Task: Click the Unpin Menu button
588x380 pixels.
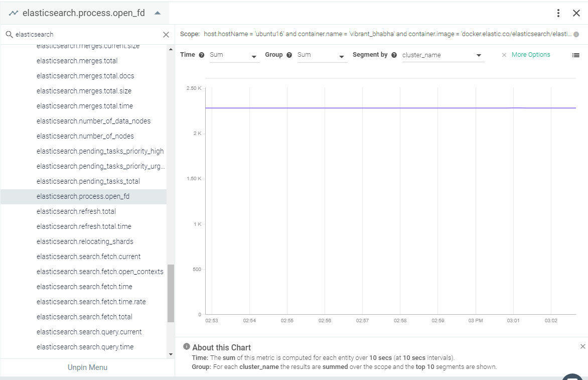Action: pos(87,367)
